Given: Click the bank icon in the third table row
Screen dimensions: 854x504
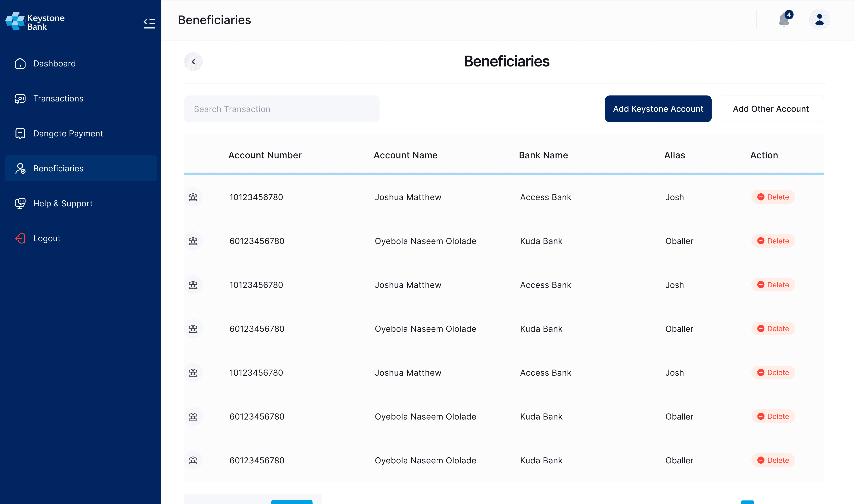Looking at the screenshot, I should click(193, 285).
